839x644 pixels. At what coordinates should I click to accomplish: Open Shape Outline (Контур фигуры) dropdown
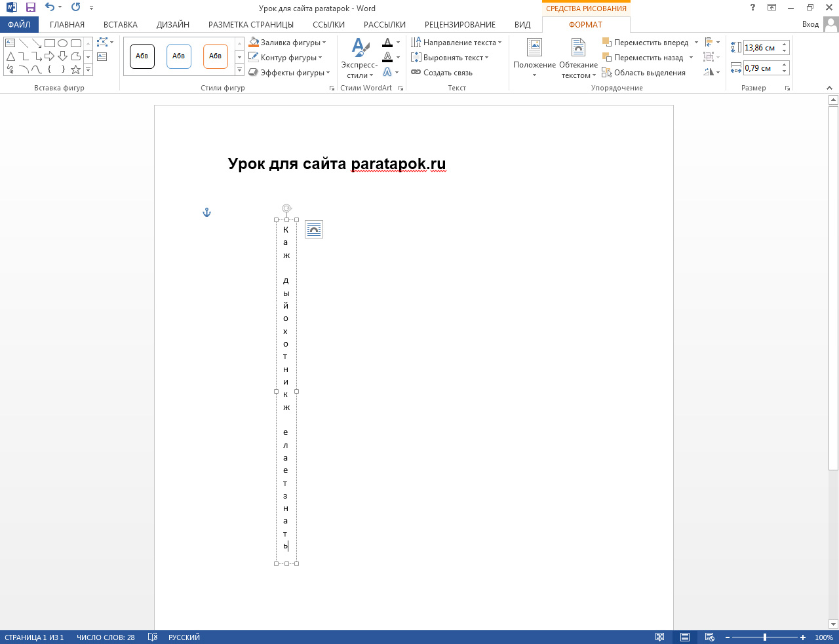(285, 58)
